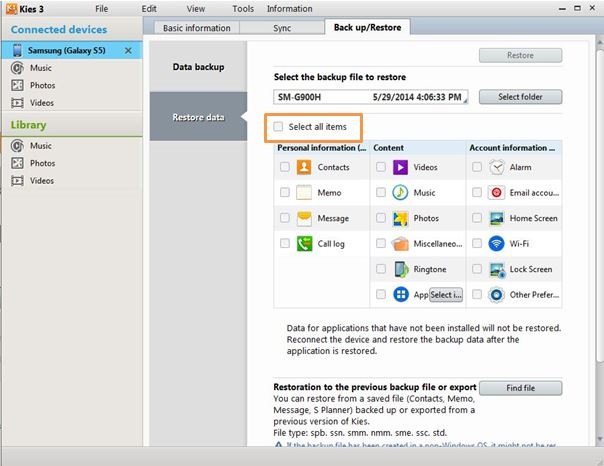This screenshot has width=604, height=466.
Task: Open the View menu
Action: pos(196,8)
